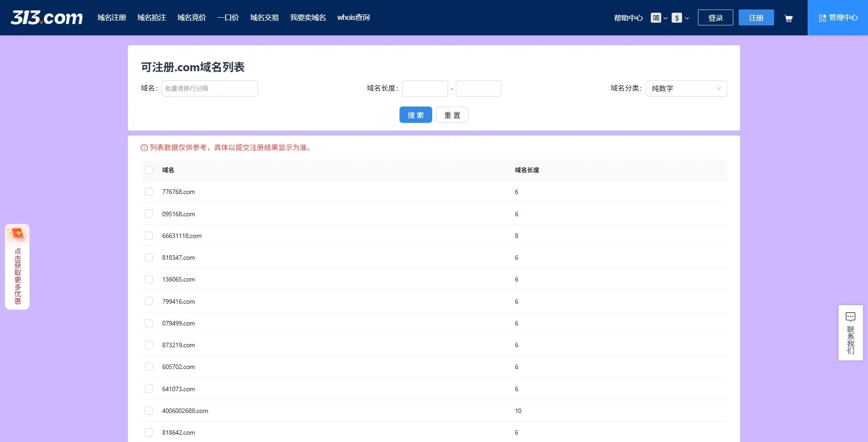Click the 搜索 button

coord(415,115)
